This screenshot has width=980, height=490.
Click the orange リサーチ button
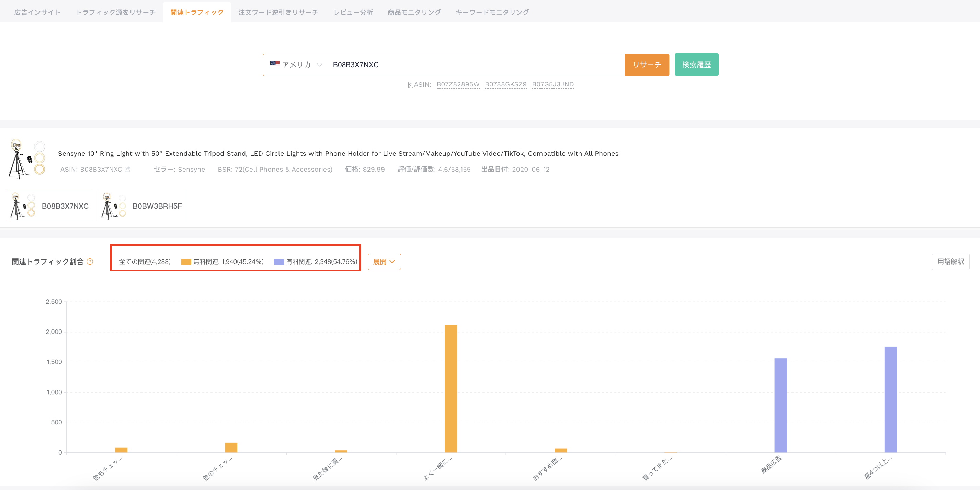click(x=647, y=65)
